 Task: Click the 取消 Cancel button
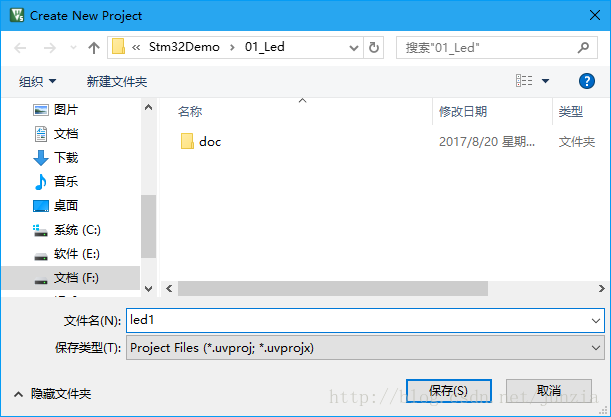coord(549,390)
